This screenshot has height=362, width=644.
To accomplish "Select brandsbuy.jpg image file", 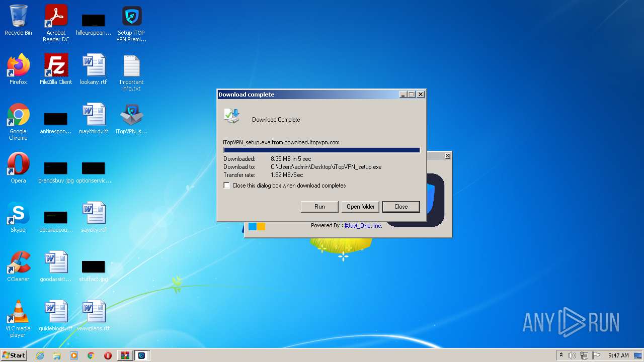I will point(56,172).
